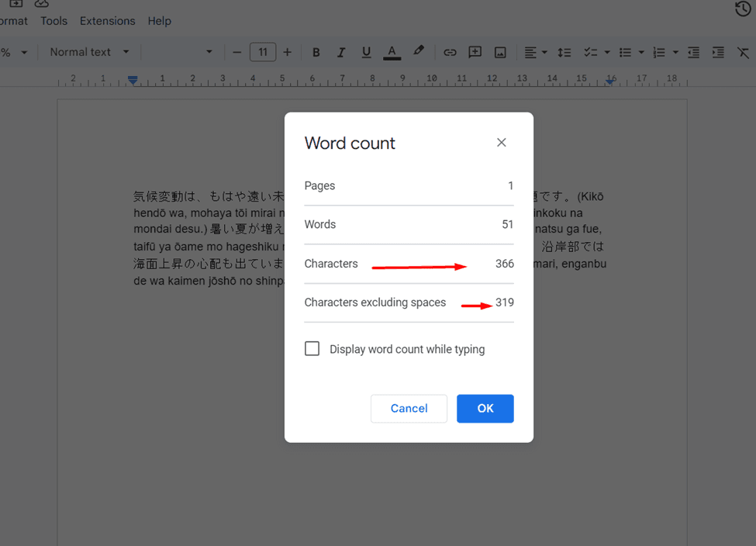Open version history clock icon
The height and width of the screenshot is (546, 756).
(743, 9)
